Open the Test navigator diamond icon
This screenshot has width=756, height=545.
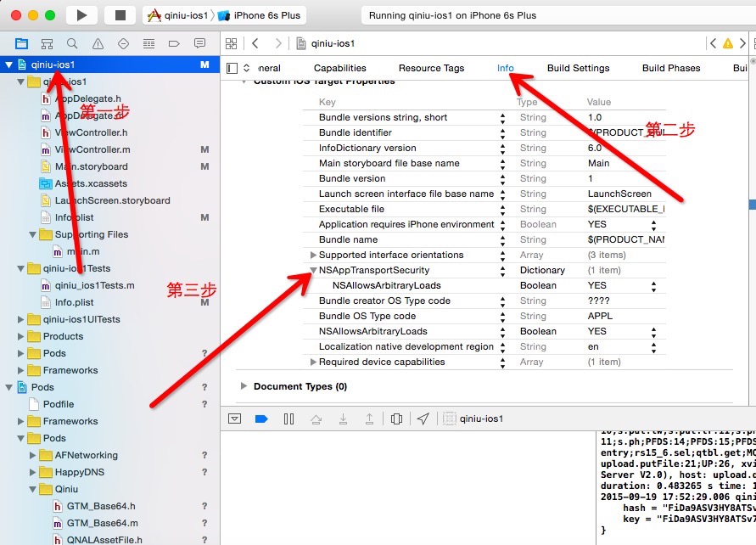tap(123, 44)
